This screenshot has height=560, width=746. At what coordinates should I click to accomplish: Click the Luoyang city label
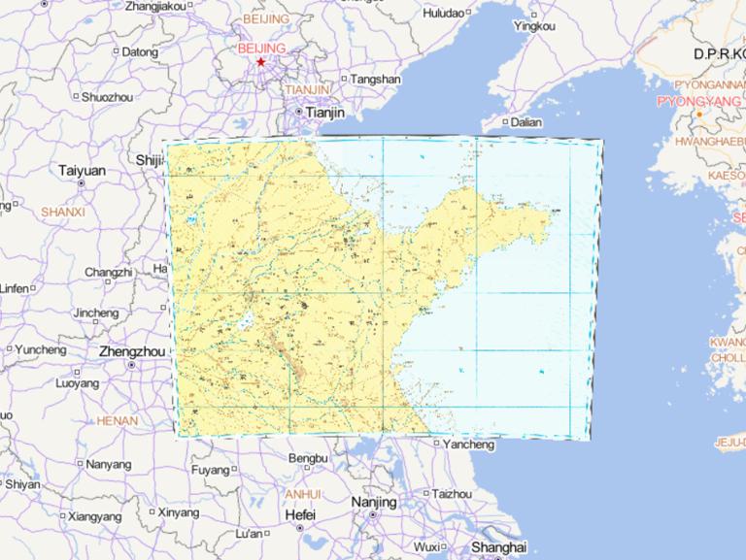pos(78,383)
